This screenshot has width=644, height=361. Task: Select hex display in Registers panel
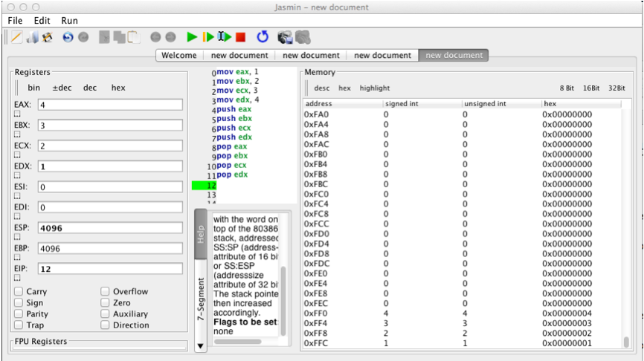[118, 88]
